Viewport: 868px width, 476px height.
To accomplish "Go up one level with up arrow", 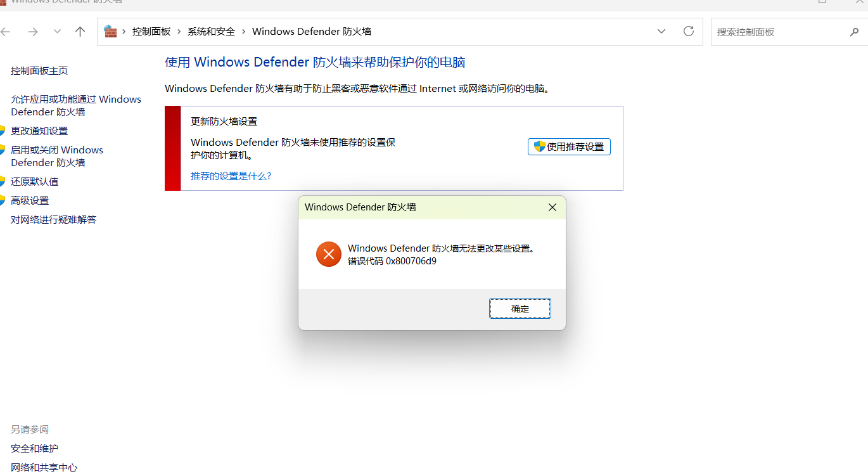I will [80, 32].
